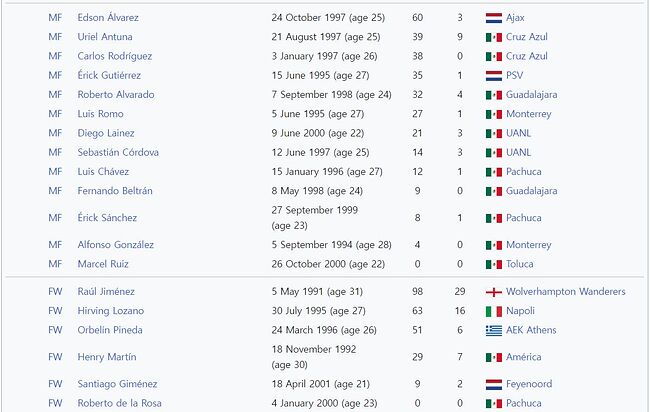Click the Italy flag beside Napoli
The image size is (650, 412).
pos(494,311)
